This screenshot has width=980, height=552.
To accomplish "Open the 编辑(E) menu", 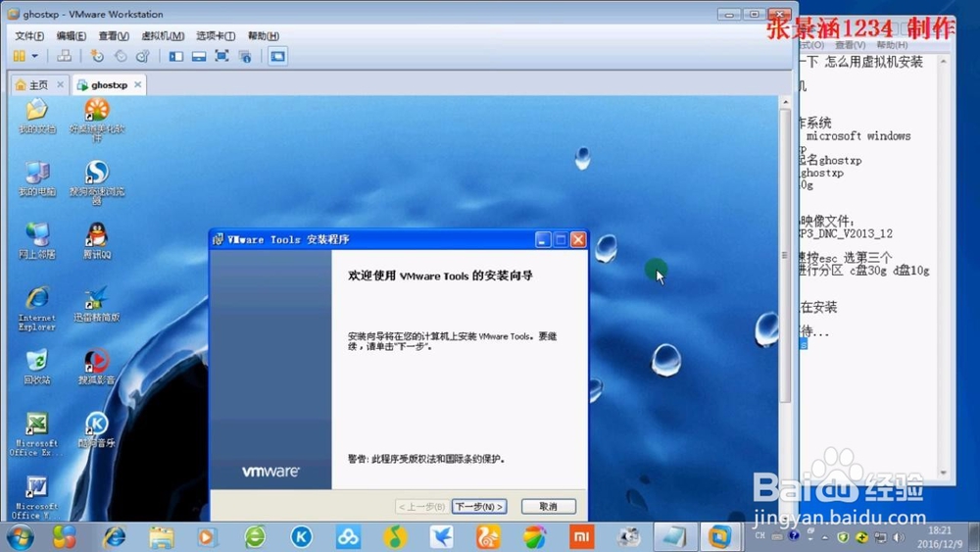I will (72, 35).
